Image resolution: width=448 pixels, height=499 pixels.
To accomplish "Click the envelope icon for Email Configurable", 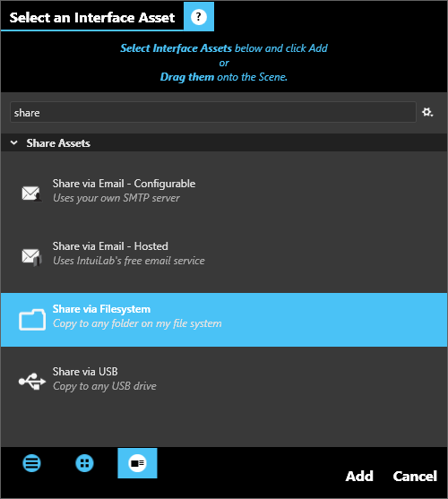I will pyautogui.click(x=31, y=194).
